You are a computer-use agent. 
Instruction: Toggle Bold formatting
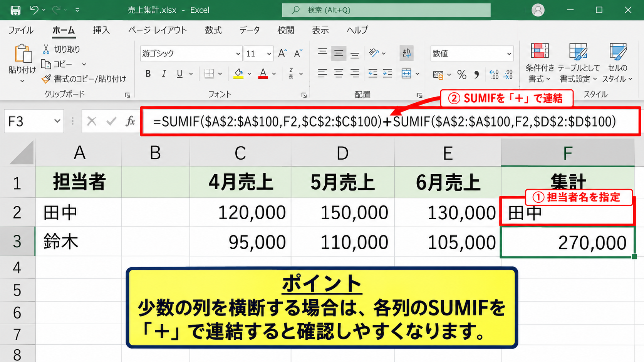(x=148, y=74)
